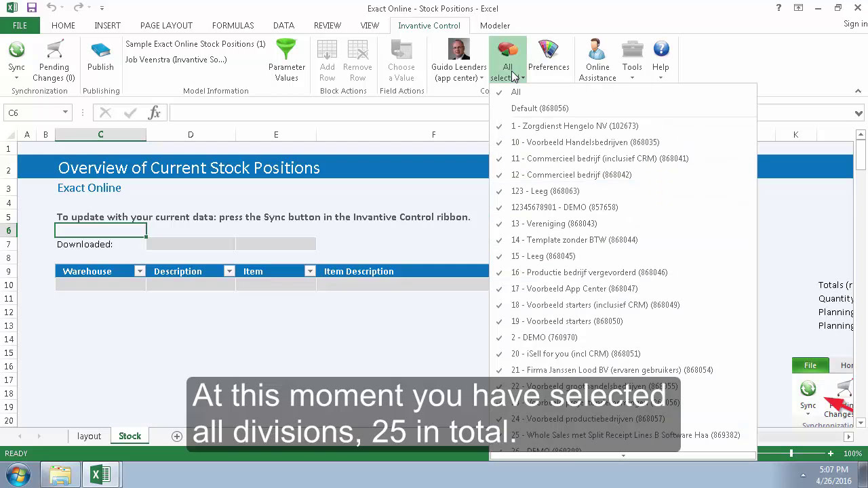Open the Help dropdown arrow
868x488 pixels.
click(x=660, y=78)
